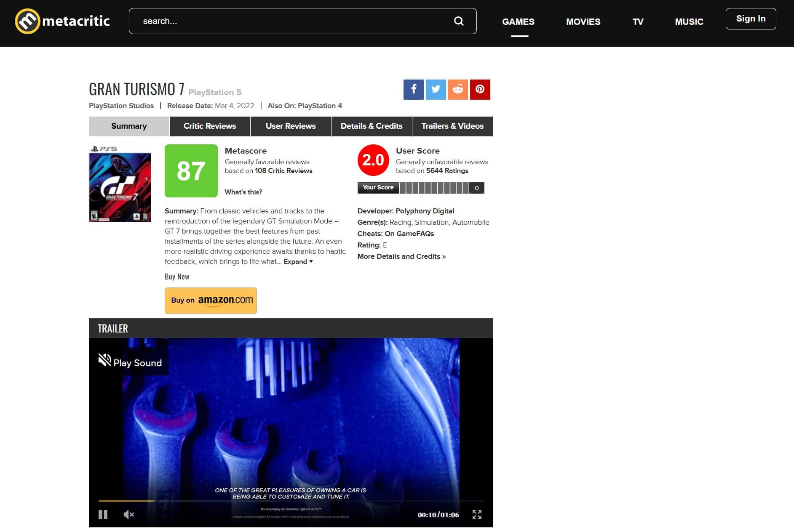Image resolution: width=794 pixels, height=532 pixels.
Task: Click the Sign In button
Action: [751, 19]
